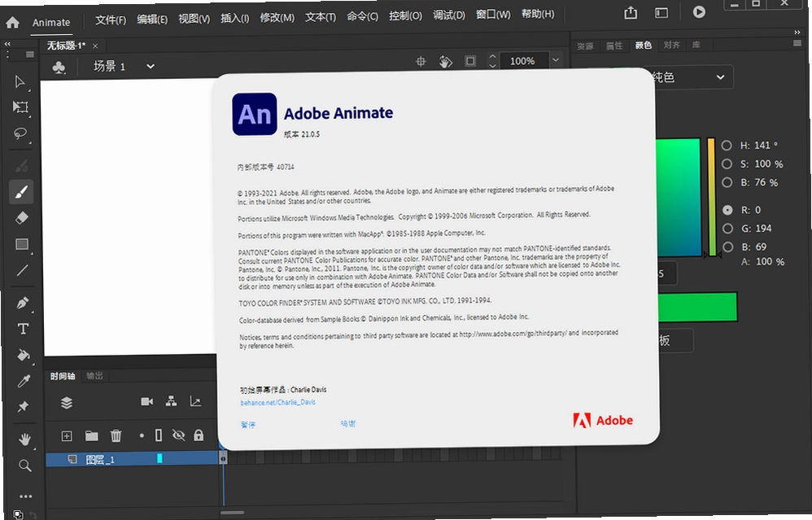
Task: Select the Zoom magnifier tool
Action: click(25, 465)
